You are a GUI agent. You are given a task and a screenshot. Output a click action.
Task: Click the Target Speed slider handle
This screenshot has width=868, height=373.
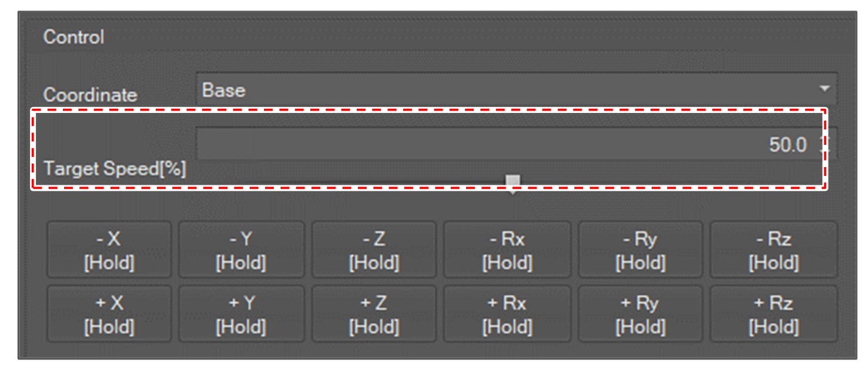click(x=513, y=182)
